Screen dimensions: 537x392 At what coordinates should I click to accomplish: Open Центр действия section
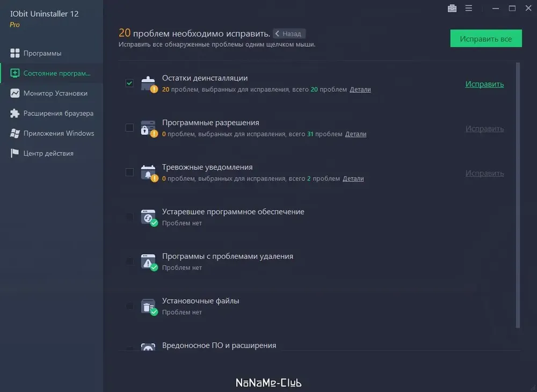(52, 153)
